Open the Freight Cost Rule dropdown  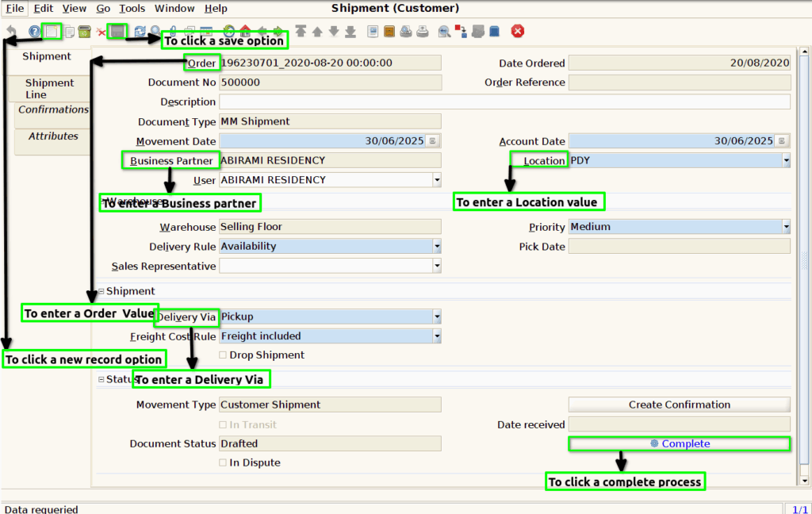point(437,336)
